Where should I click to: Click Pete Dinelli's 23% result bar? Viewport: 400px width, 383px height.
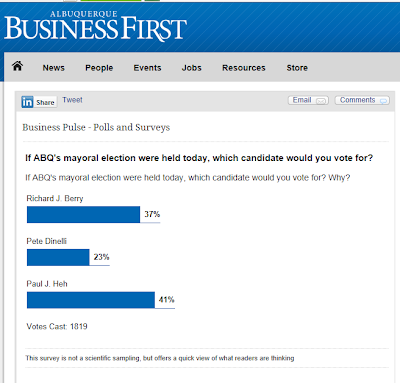(x=58, y=257)
